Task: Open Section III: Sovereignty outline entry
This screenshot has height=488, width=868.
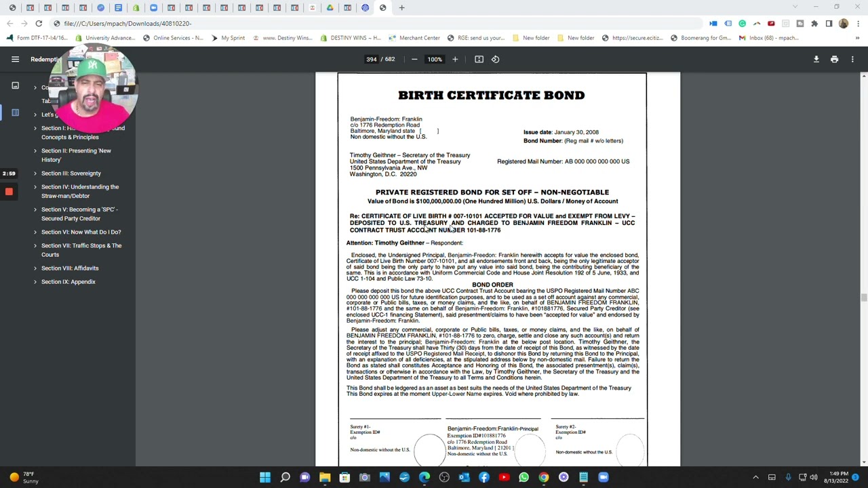Action: pyautogui.click(x=71, y=174)
